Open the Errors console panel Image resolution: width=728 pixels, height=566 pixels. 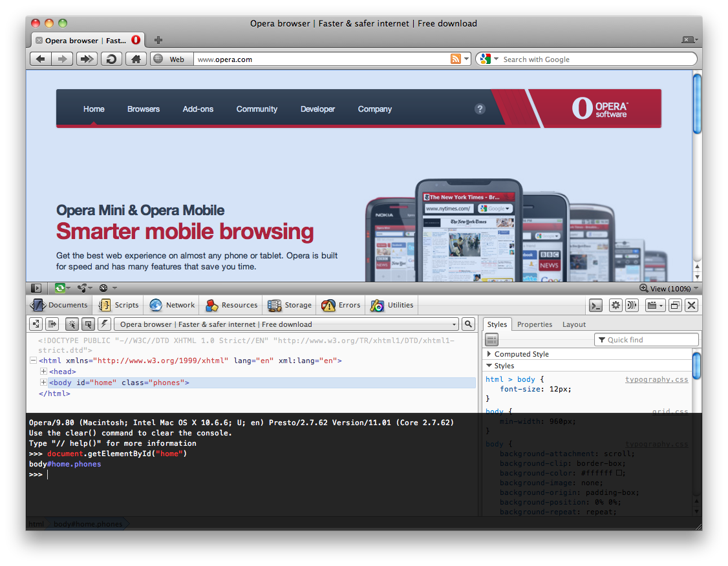(x=341, y=305)
